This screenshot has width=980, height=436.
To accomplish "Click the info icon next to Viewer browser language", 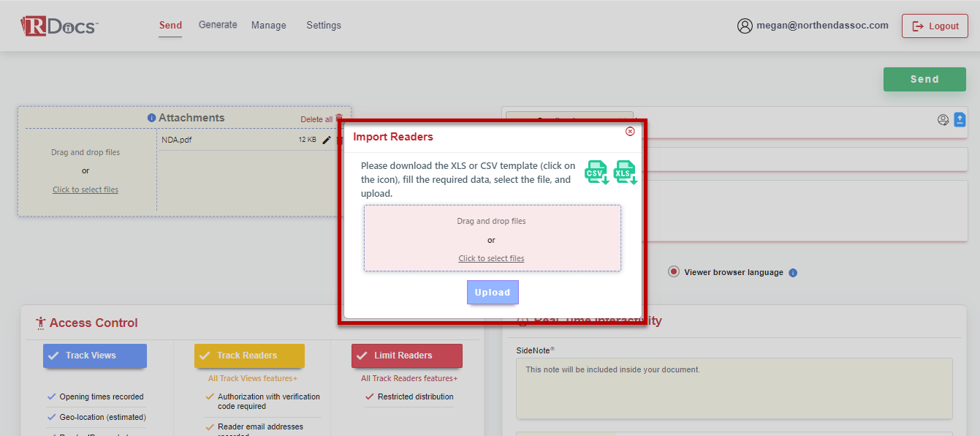I will click(793, 272).
